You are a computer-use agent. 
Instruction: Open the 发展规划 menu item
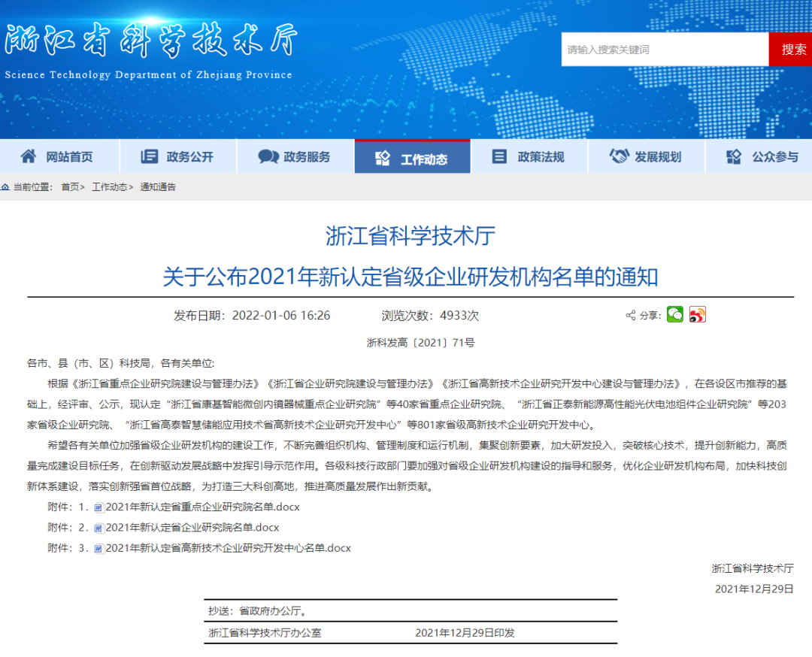tap(647, 156)
